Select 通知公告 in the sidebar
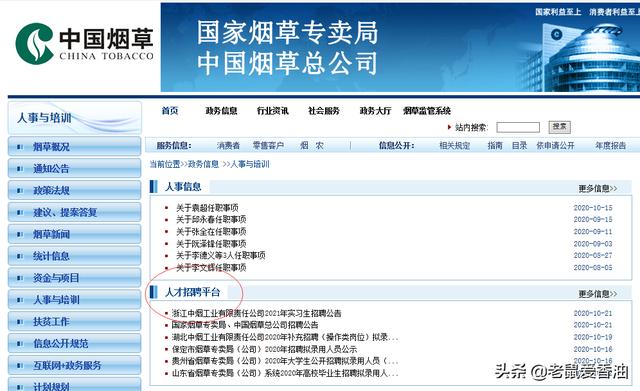This screenshot has height=391, width=640. [74, 168]
